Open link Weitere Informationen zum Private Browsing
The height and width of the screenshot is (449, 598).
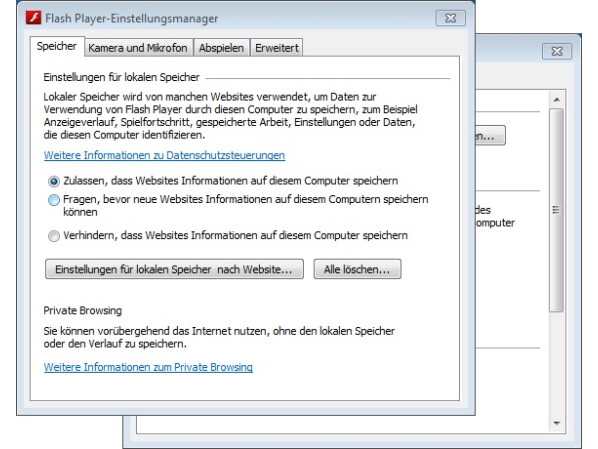(x=148, y=367)
